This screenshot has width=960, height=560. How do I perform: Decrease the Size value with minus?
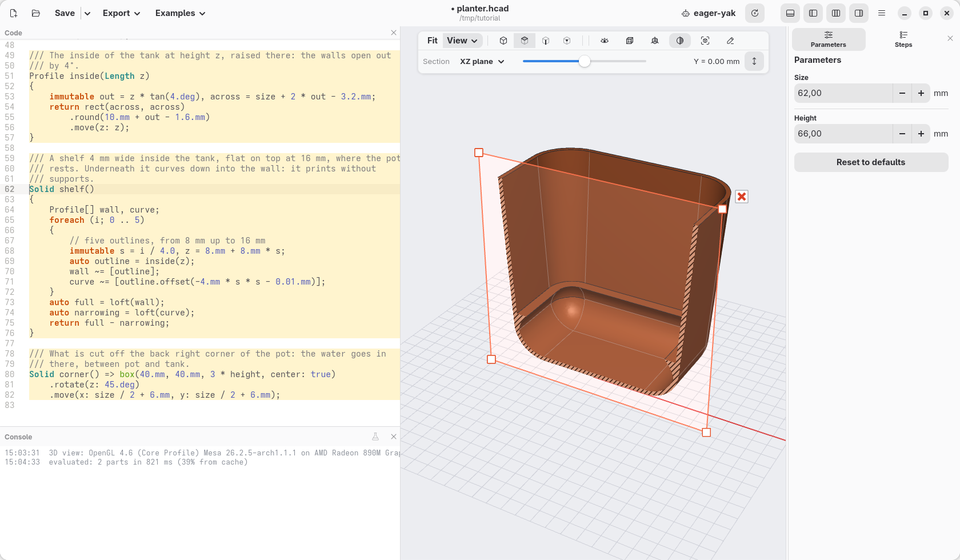point(902,93)
